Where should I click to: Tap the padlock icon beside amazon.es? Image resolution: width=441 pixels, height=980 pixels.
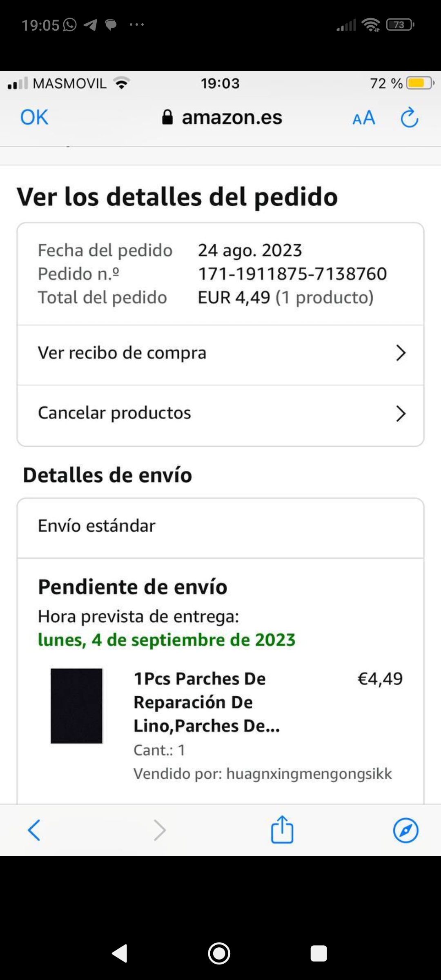[x=167, y=117]
